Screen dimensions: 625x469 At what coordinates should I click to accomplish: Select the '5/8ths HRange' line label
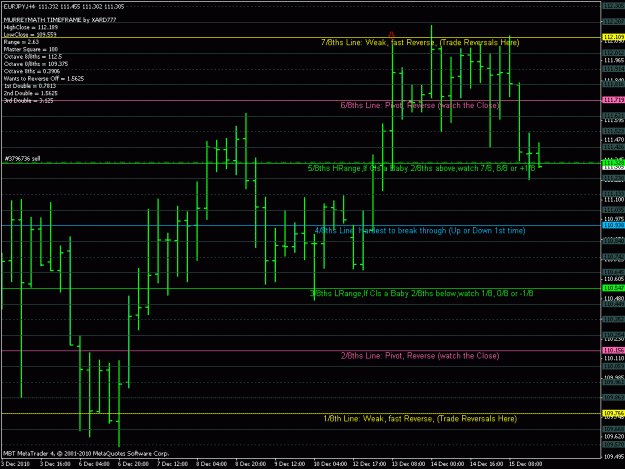421,168
